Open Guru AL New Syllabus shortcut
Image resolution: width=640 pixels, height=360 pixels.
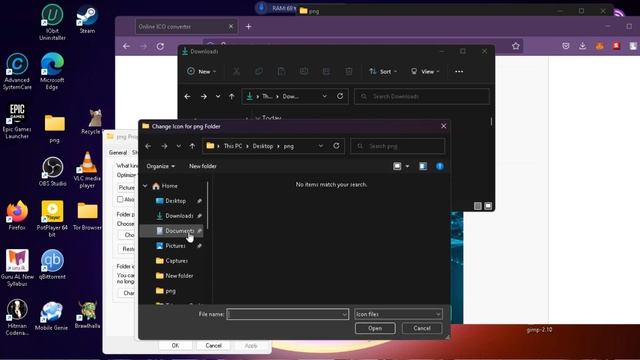[17, 267]
